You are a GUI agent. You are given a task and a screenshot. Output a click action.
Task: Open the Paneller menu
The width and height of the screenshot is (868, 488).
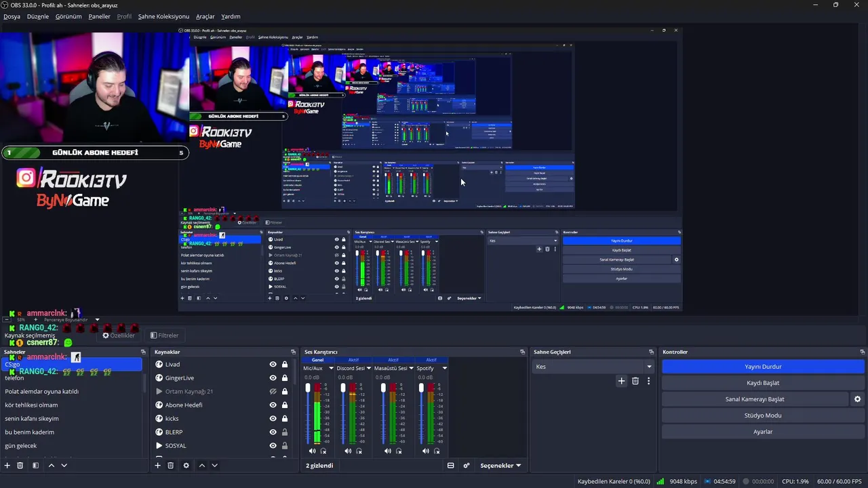[x=99, y=16]
